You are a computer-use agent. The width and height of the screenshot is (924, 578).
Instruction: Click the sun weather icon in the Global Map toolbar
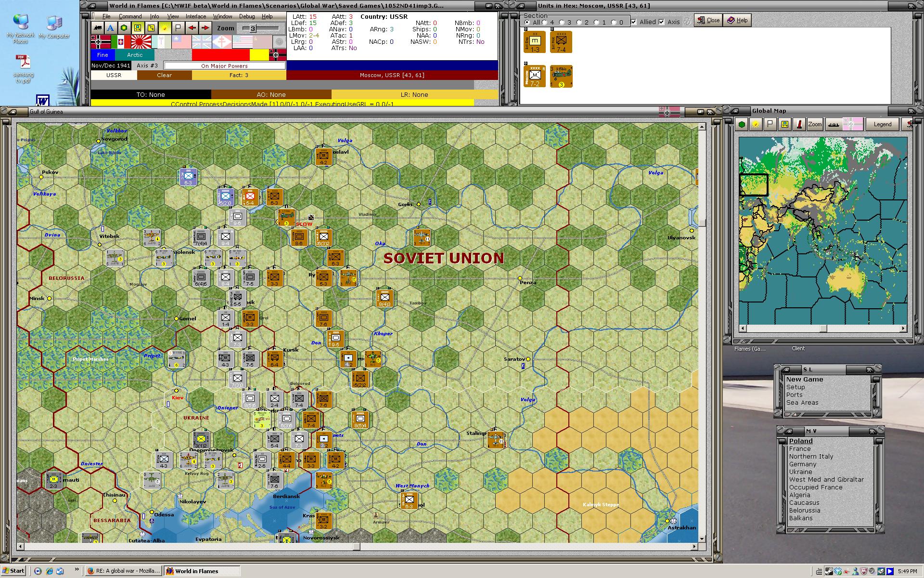756,124
